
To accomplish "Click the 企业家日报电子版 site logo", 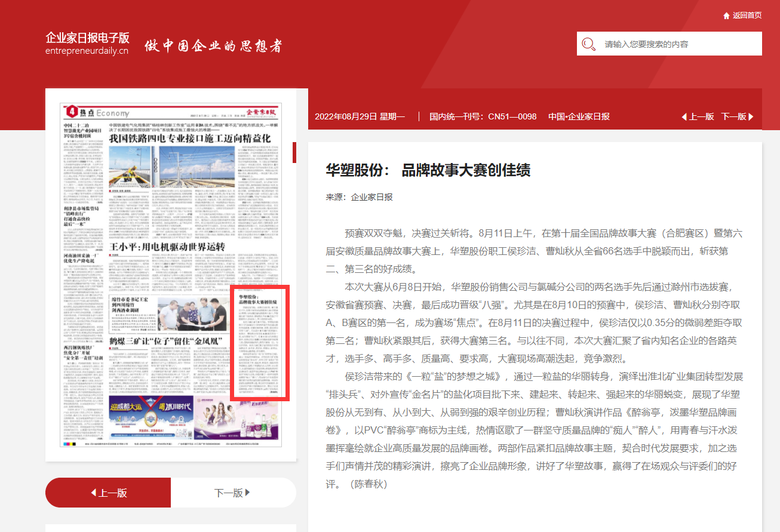I will click(87, 44).
